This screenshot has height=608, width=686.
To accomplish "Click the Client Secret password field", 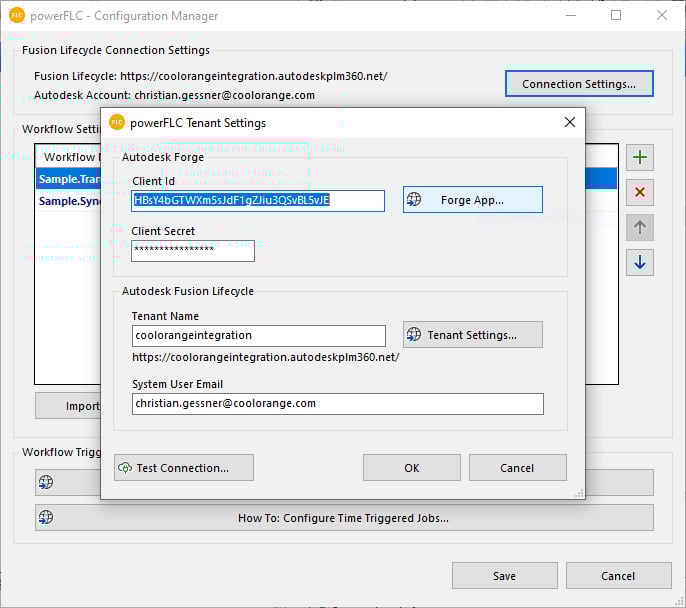I will pos(193,250).
